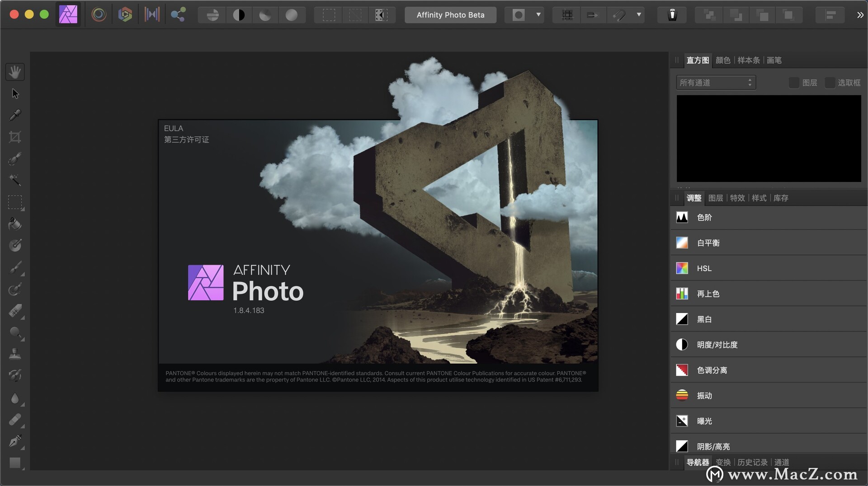Switch to the Develop Persona
Image resolution: width=868 pixels, height=486 pixels.
(125, 14)
